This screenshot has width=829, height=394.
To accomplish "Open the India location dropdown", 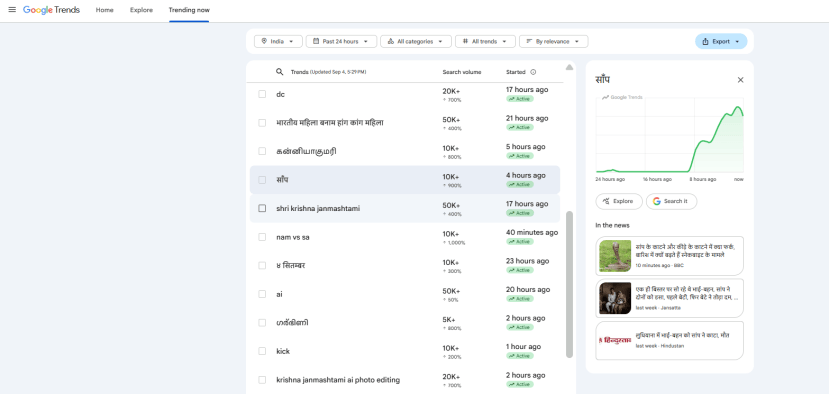I will point(278,41).
